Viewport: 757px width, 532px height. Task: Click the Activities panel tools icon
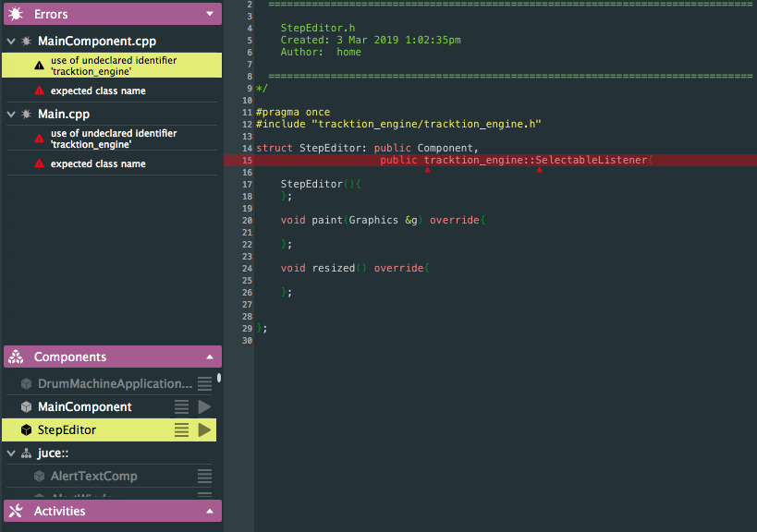16,511
